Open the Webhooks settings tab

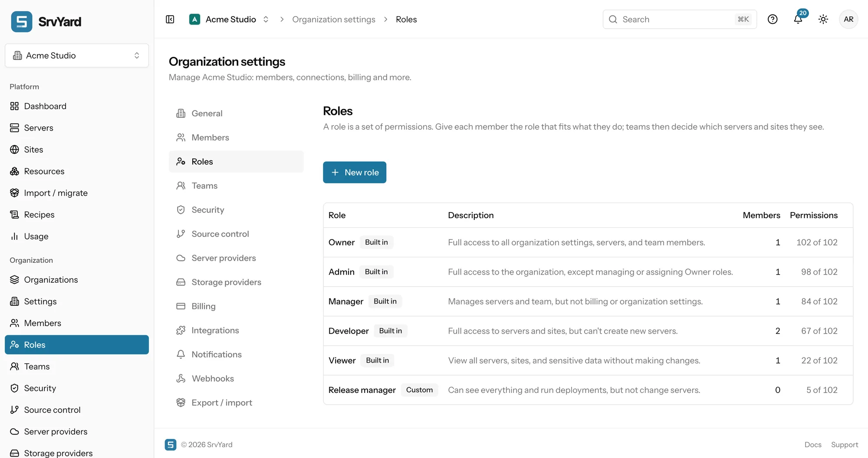point(236,379)
